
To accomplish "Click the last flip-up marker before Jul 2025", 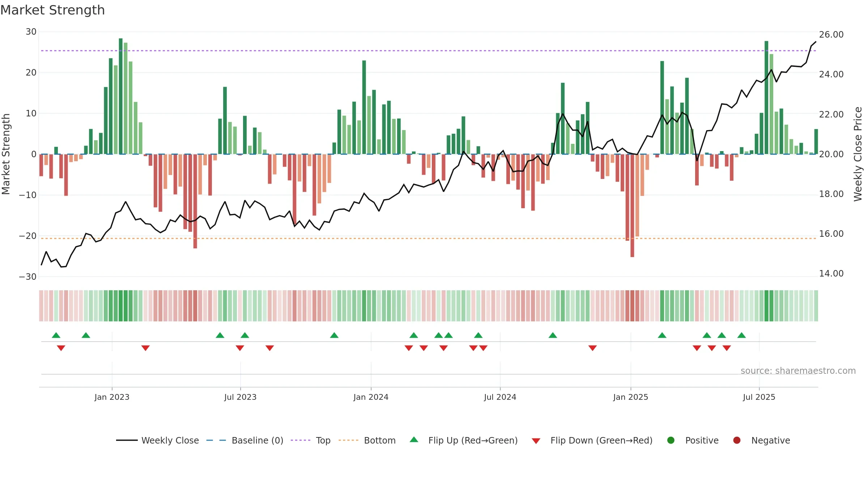I will pos(741,335).
